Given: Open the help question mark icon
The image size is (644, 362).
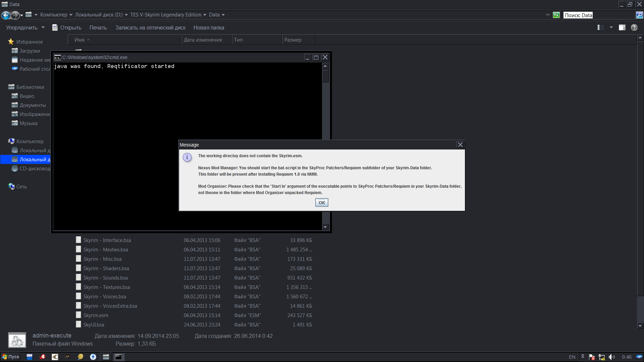Looking at the screenshot, I should [x=634, y=27].
